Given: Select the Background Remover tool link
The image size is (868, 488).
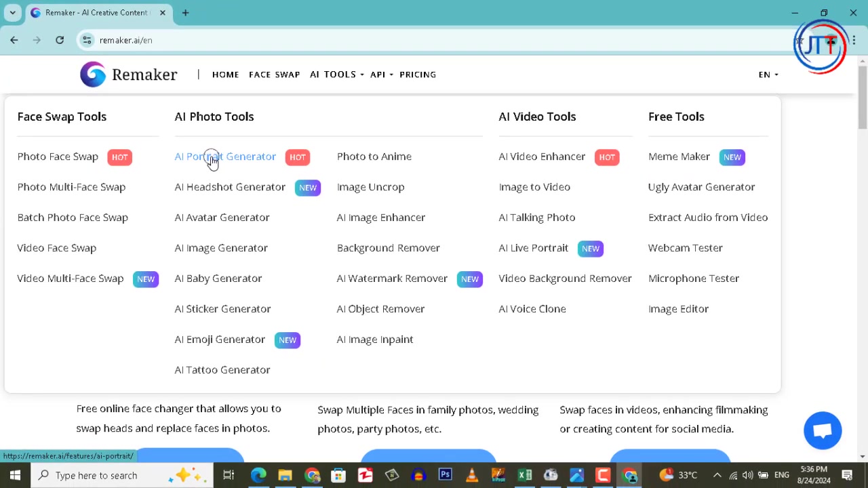Looking at the screenshot, I should [388, 248].
